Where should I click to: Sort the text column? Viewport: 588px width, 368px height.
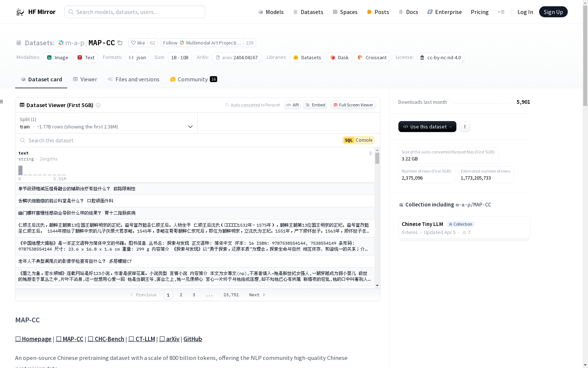[x=370, y=153]
